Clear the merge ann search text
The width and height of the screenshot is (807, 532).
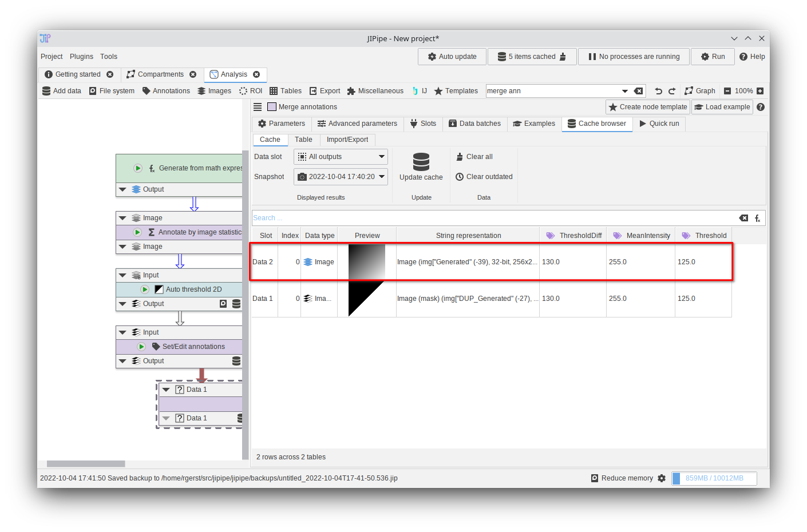coord(639,91)
